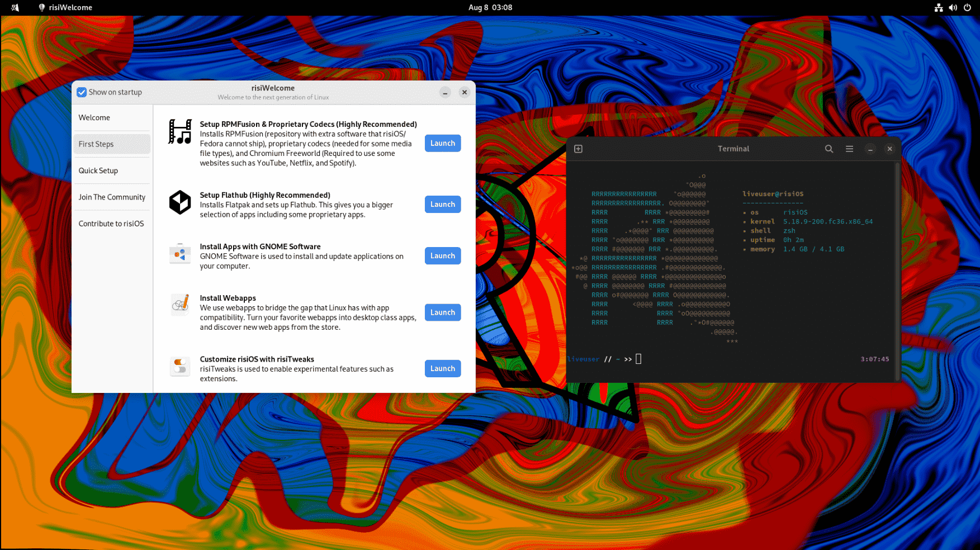Launch the RPMFusion & Proprietary Codecs setup
The width and height of the screenshot is (980, 550).
(442, 143)
